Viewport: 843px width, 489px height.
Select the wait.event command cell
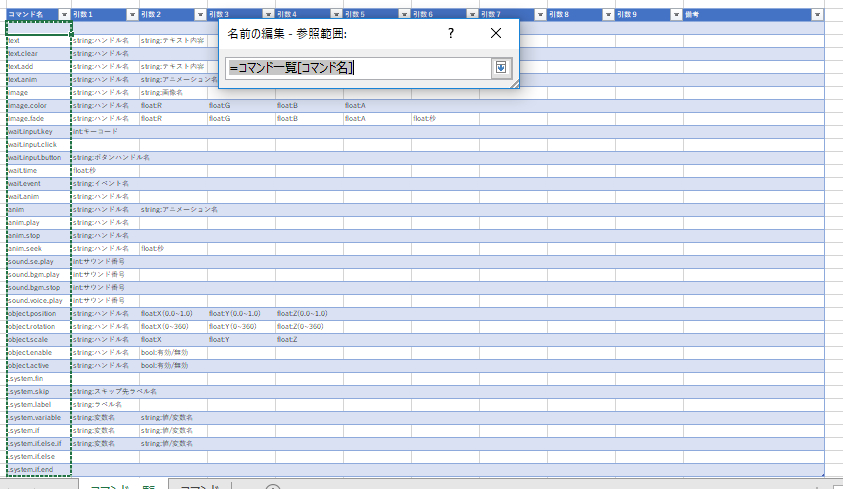pyautogui.click(x=39, y=184)
